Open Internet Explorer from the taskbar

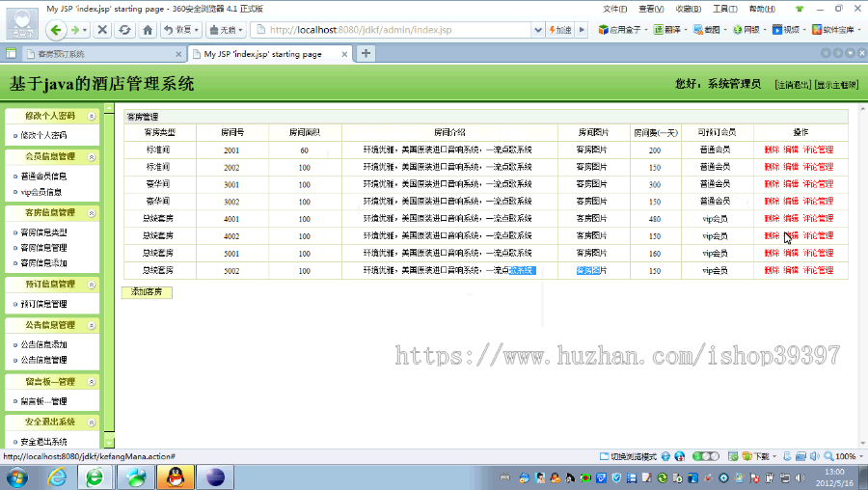[57, 477]
